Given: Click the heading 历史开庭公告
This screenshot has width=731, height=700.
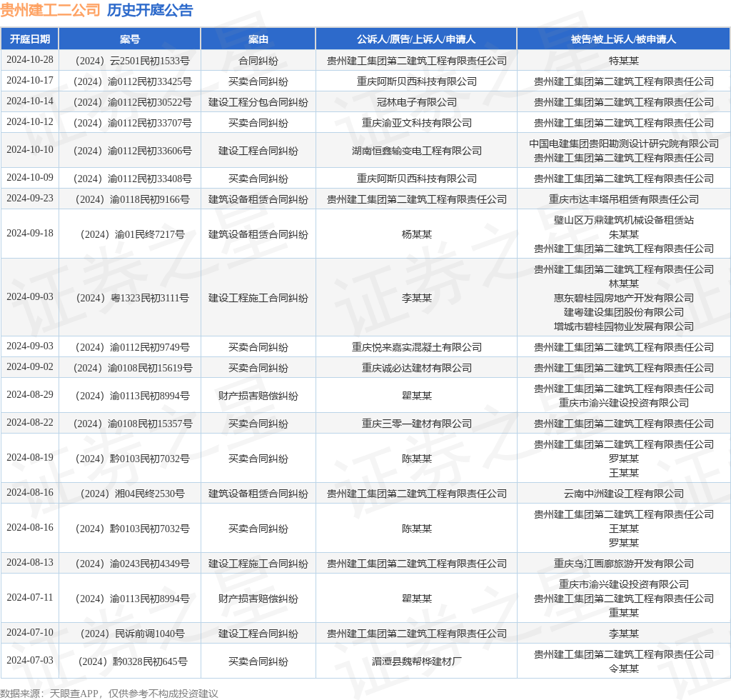Looking at the screenshot, I should tap(150, 10).
